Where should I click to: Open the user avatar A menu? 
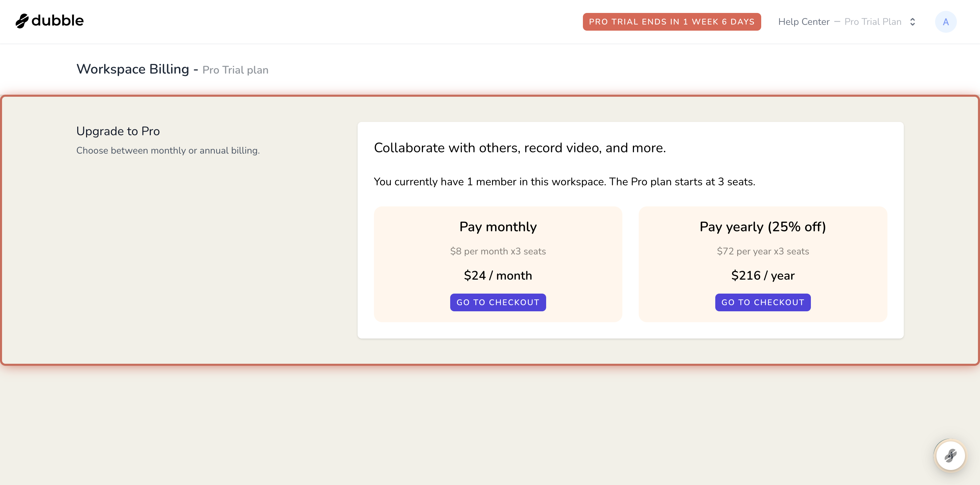coord(946,22)
